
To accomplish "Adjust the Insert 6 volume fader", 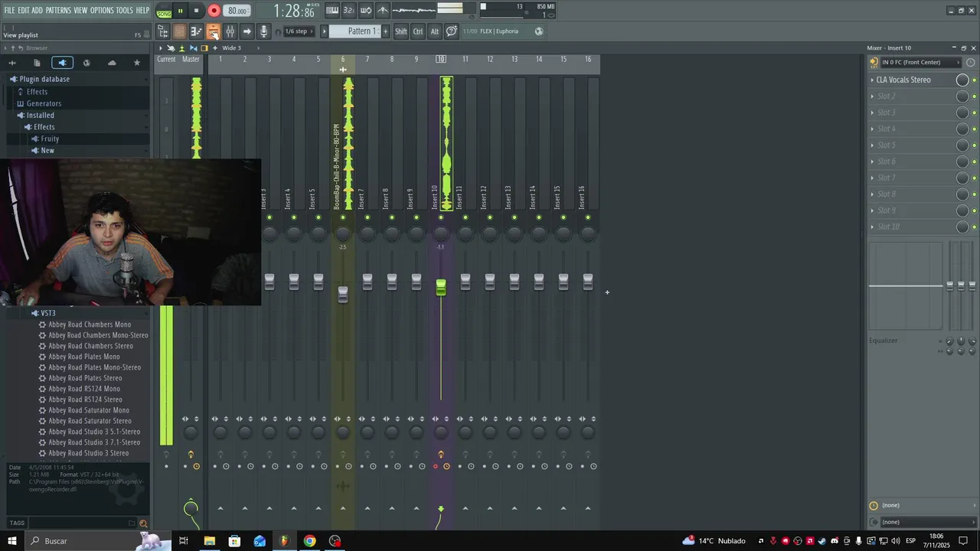I will point(343,294).
